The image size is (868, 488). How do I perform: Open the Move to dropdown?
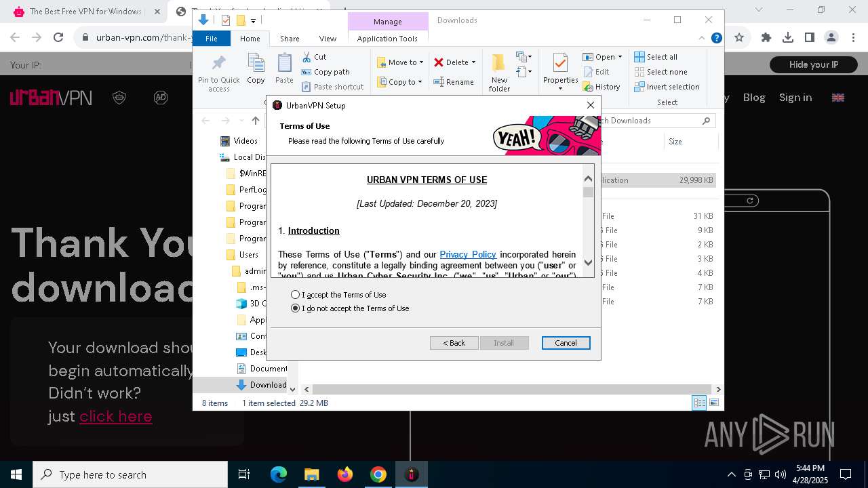tap(400, 62)
